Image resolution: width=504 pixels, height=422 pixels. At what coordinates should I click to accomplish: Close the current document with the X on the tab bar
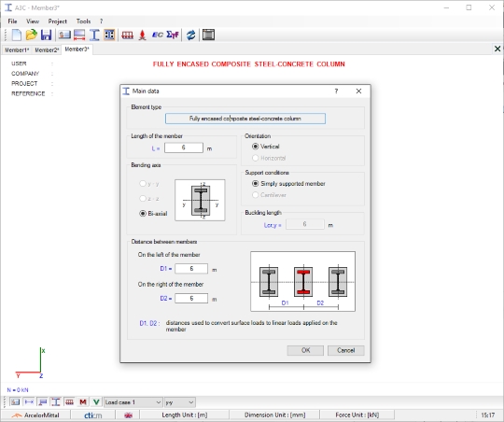497,49
